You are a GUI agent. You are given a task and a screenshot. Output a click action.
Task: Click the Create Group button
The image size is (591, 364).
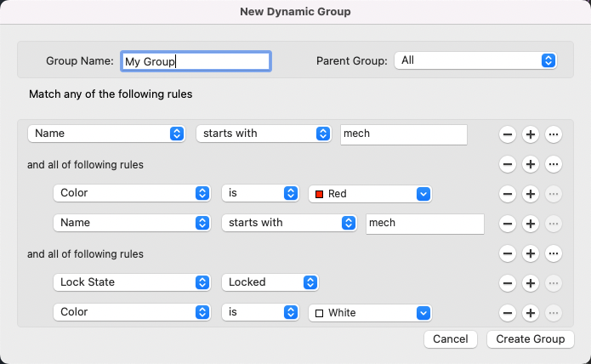click(x=531, y=339)
